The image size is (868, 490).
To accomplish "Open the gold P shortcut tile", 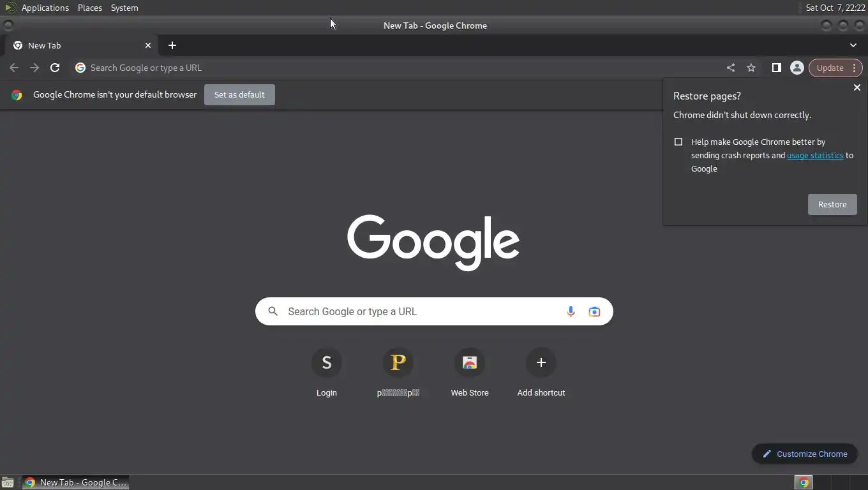I will pyautogui.click(x=398, y=373).
